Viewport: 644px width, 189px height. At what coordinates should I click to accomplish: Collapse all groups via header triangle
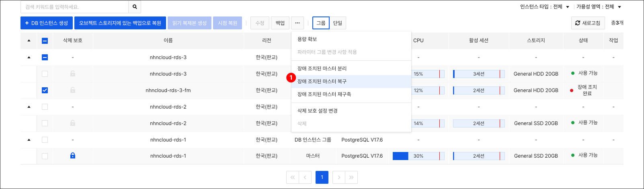(x=29, y=41)
